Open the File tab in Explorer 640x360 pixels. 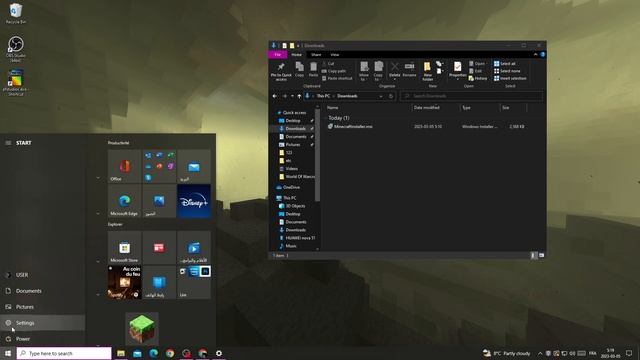(278, 55)
